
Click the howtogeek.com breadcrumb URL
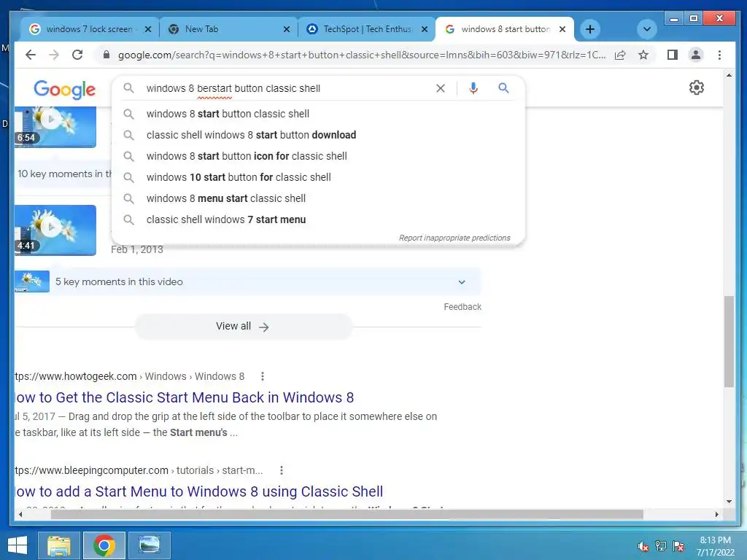coord(130,376)
